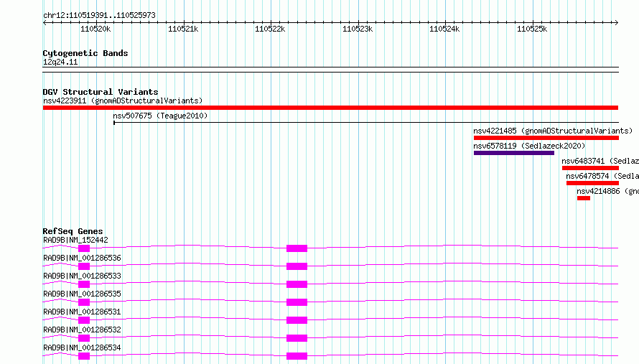639x364 pixels.
Task: Click the DGV Structural Variants track title
Action: [x=101, y=92]
